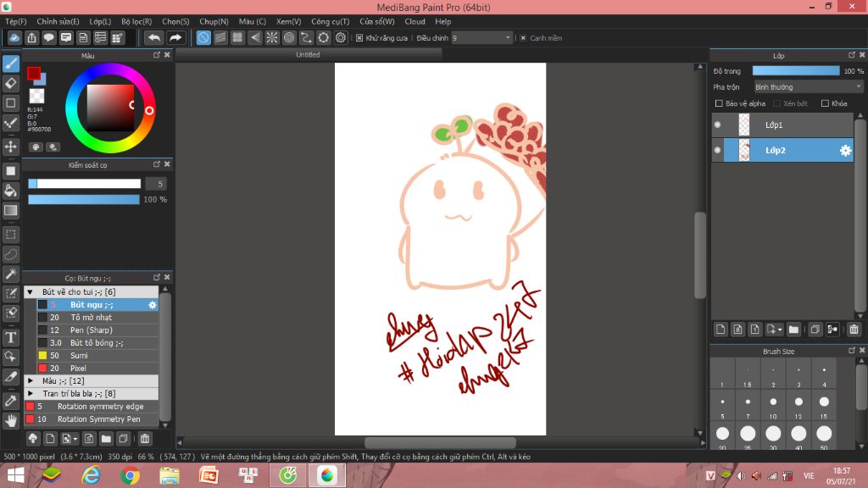Select the rectangular Selection tool
Viewport: 868px width, 488px height.
10,235
